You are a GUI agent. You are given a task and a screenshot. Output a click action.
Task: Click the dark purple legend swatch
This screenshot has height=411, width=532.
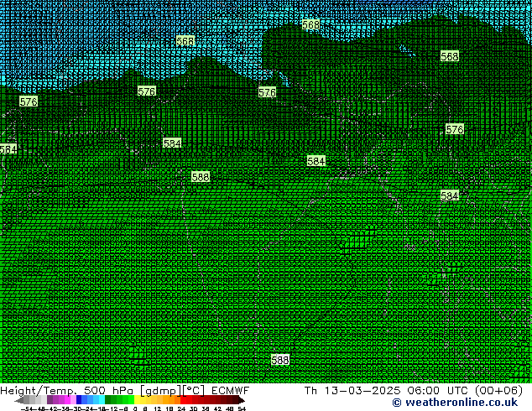(x=50, y=400)
